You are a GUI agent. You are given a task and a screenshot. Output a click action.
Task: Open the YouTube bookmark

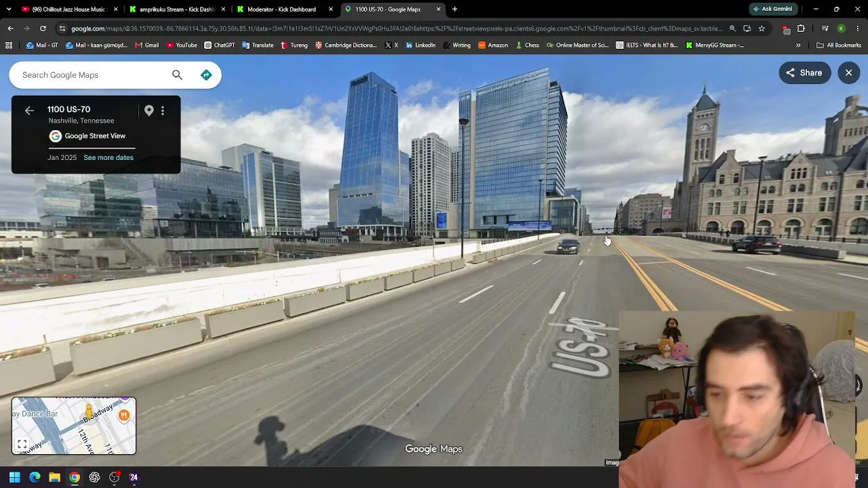click(181, 45)
